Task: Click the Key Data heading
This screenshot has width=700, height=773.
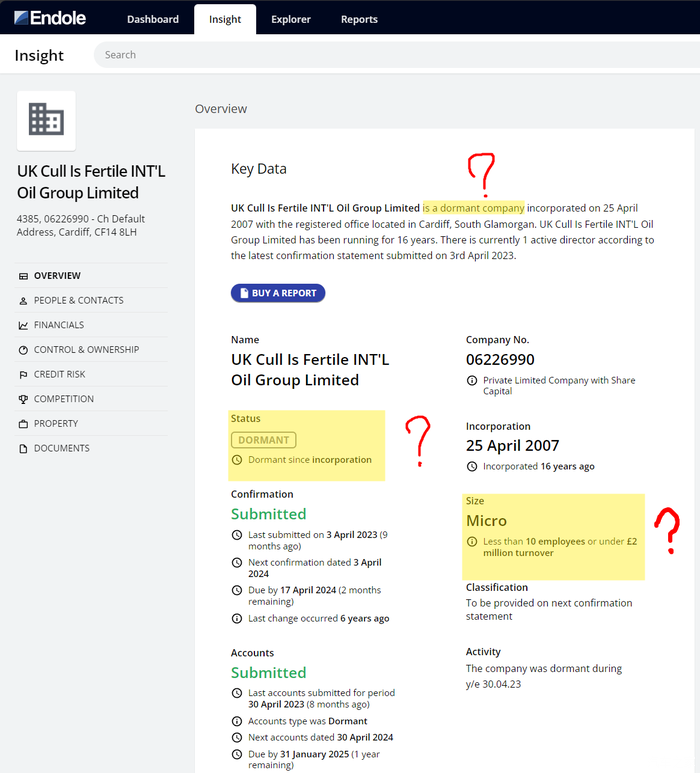Action: 259,169
